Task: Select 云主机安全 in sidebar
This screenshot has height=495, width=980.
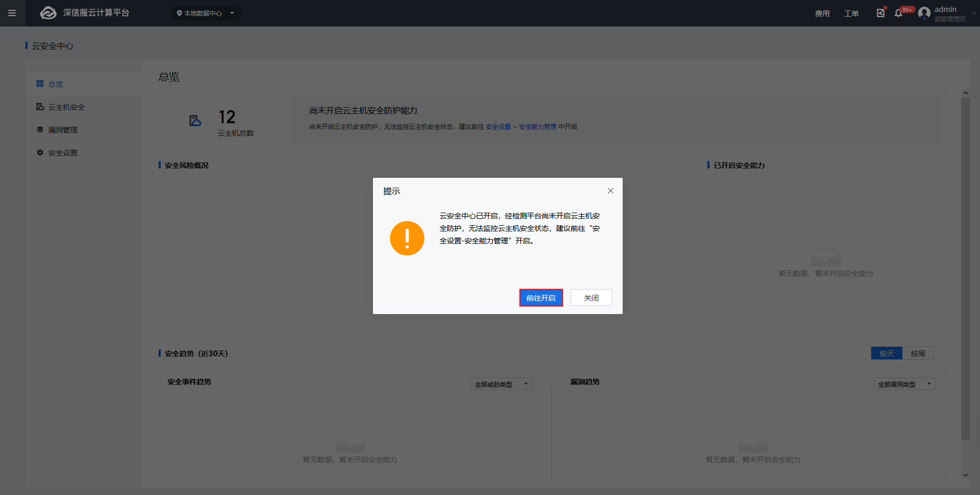Action: click(x=66, y=107)
